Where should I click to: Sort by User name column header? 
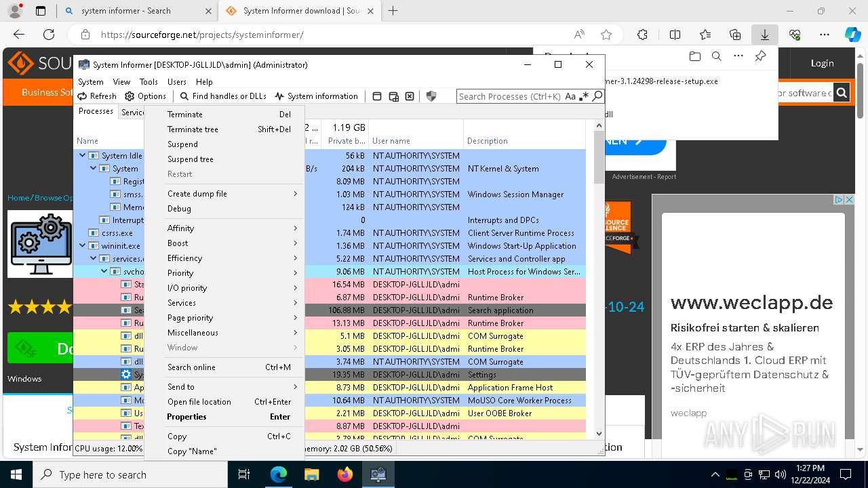416,141
